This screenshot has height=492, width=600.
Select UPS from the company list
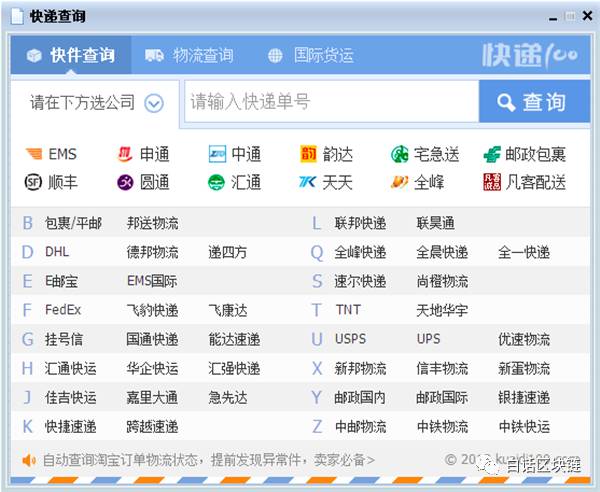(429, 339)
